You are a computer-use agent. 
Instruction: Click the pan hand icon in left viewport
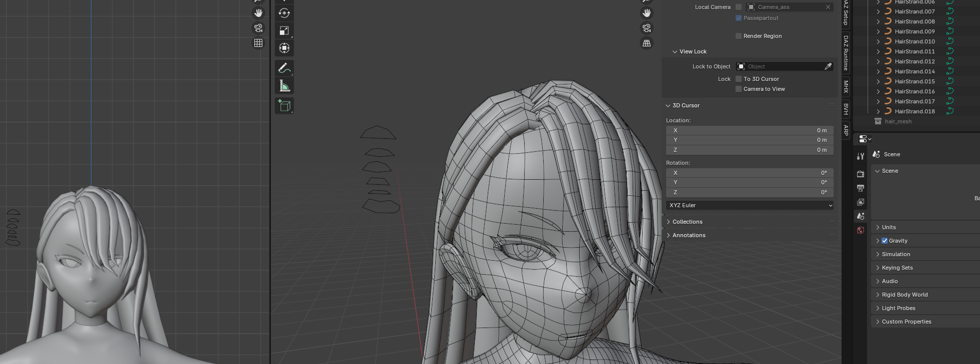tap(258, 13)
